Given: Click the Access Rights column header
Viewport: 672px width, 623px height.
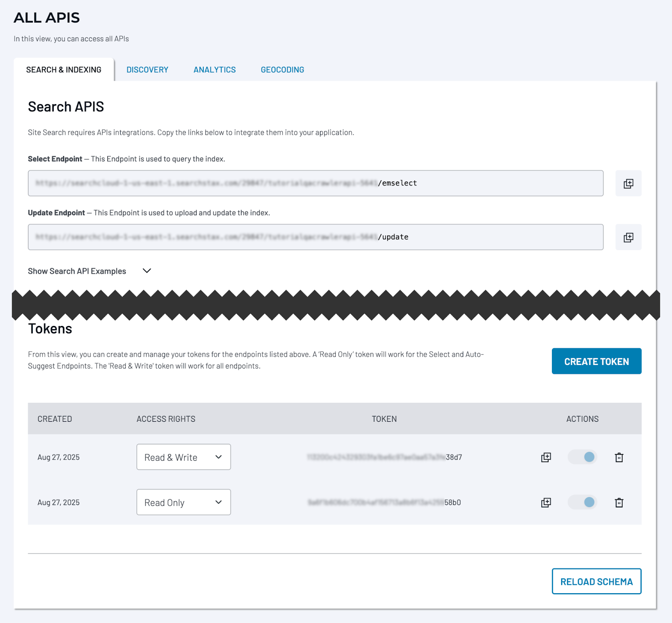Looking at the screenshot, I should coord(166,419).
